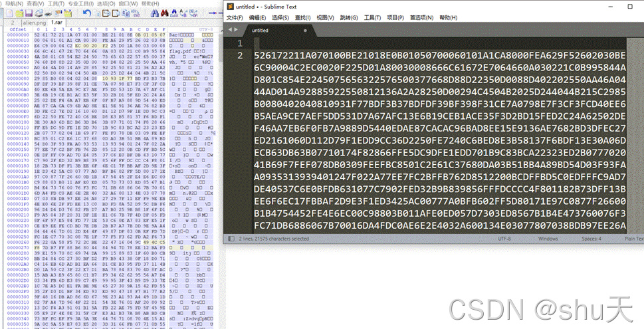Click the right tab navigation arrow in Sublime
Viewport: 644px width, 329px height.
pyautogui.click(x=236, y=29)
